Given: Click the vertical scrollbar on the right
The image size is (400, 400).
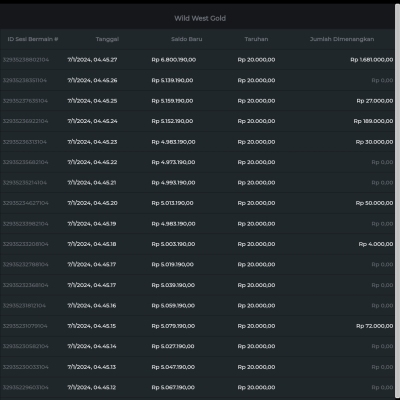Looking at the screenshot, I should [397, 200].
